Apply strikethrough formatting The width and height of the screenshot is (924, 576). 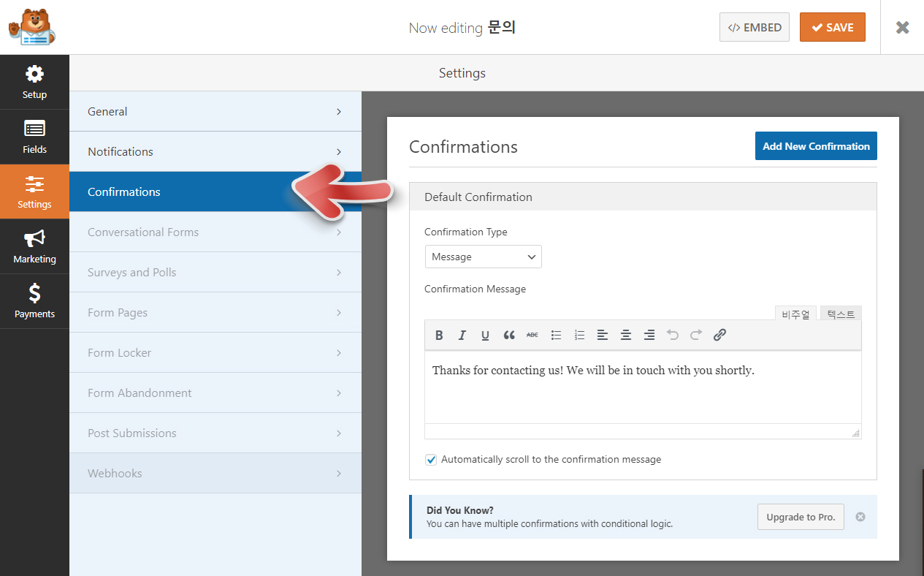pyautogui.click(x=532, y=335)
